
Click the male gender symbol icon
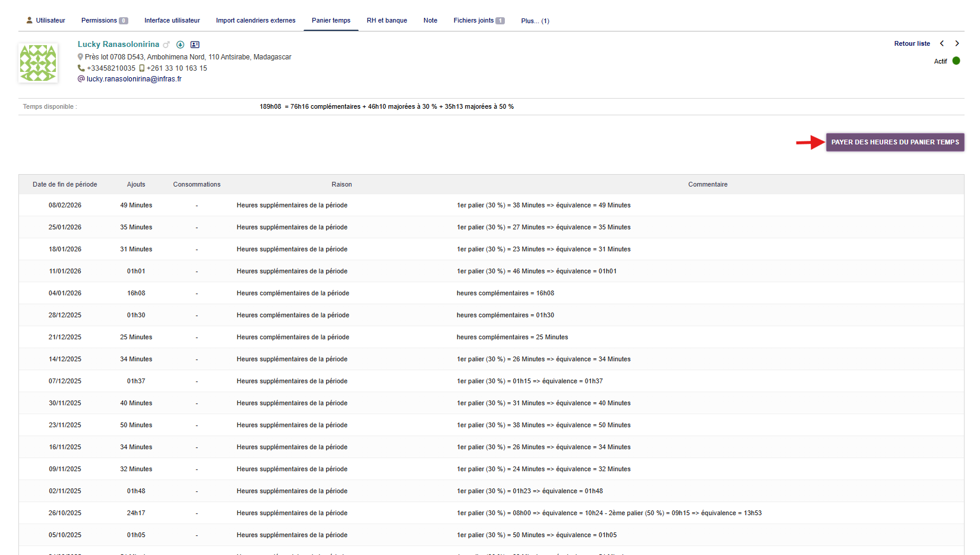pos(166,45)
